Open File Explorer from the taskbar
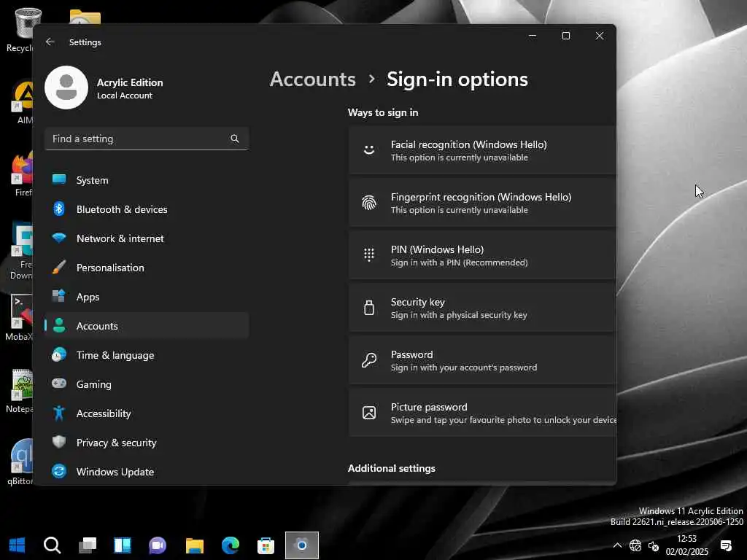Viewport: 747px width, 560px height. [194, 545]
